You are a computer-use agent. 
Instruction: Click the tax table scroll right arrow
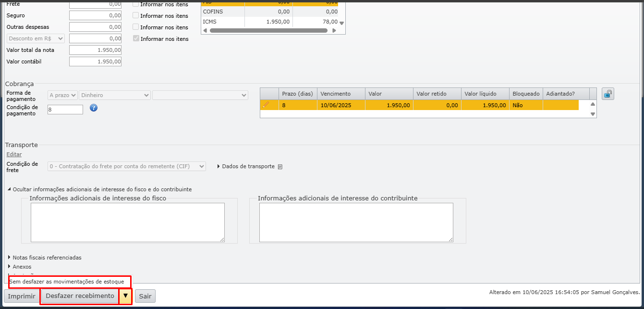(x=335, y=30)
